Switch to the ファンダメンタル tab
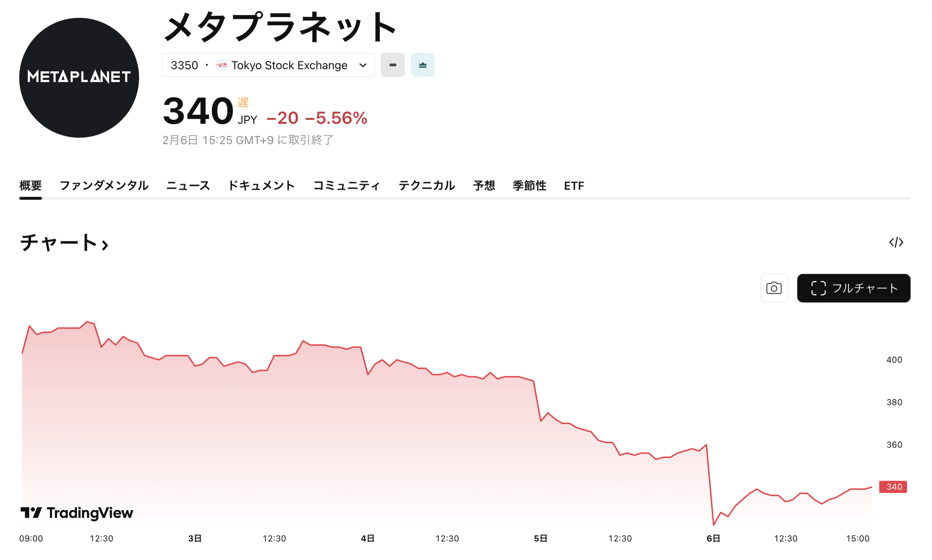932x560 pixels. tap(104, 186)
